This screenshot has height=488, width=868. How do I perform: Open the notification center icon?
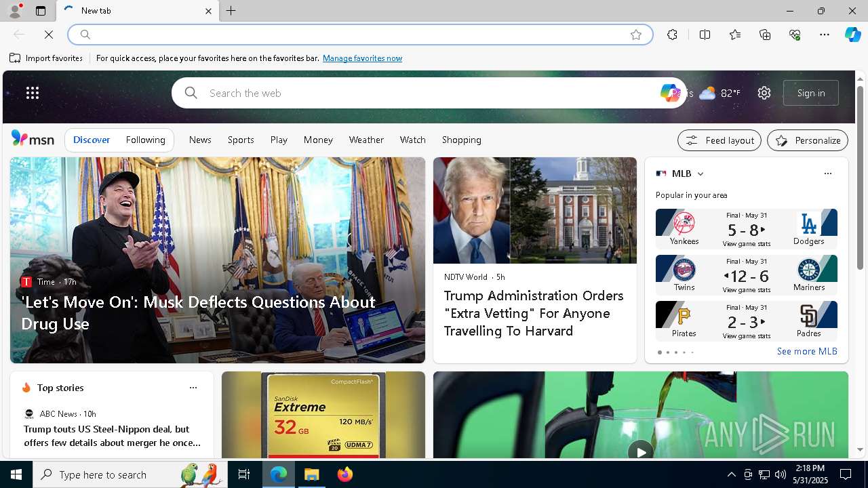[x=846, y=474]
